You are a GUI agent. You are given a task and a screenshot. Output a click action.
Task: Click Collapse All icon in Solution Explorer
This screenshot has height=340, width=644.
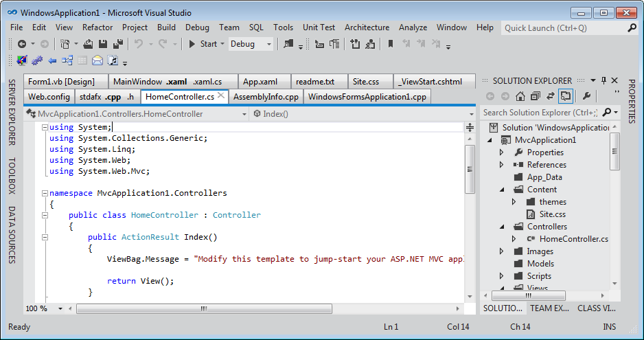click(536, 96)
